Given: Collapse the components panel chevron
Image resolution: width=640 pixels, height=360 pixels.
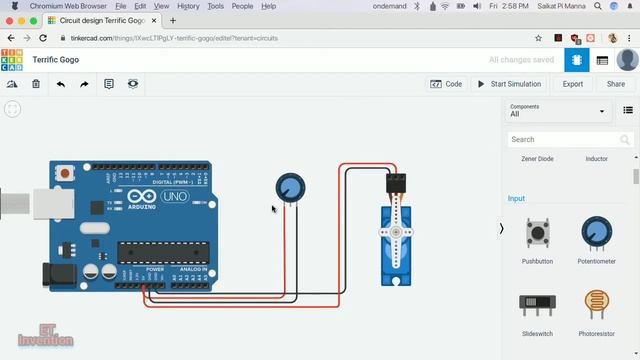Looking at the screenshot, I should [x=501, y=229].
